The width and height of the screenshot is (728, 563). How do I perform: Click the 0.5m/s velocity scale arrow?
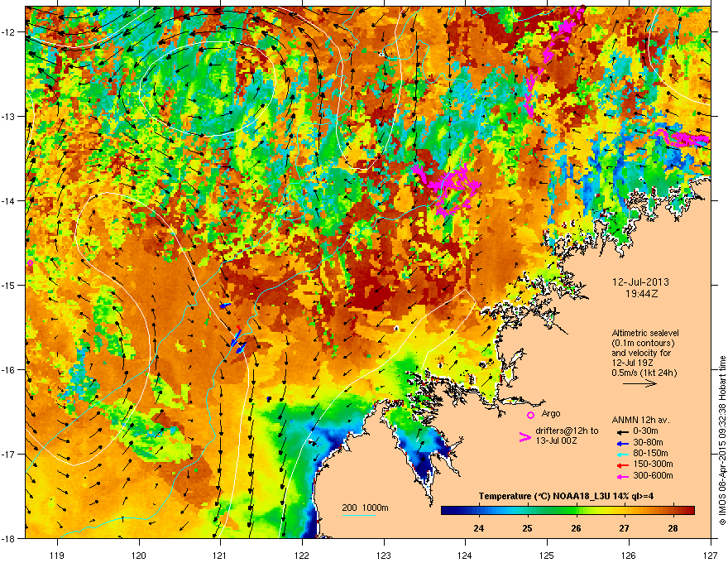tap(639, 383)
